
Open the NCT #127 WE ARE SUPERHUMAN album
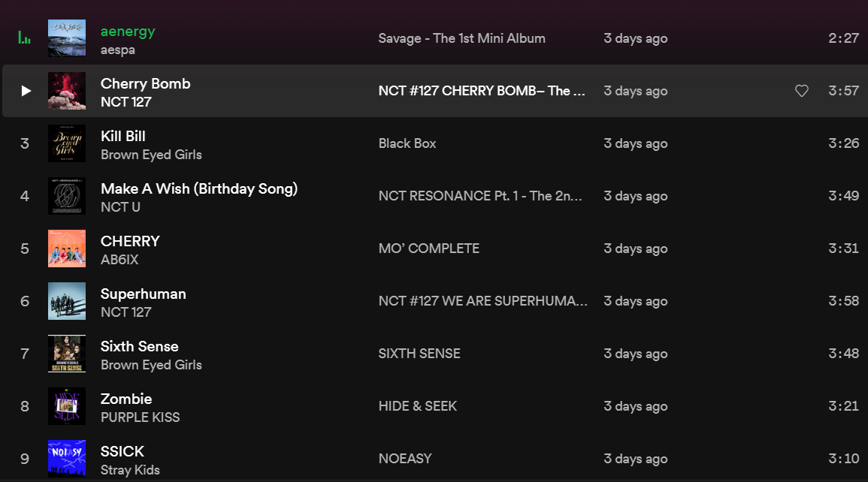(482, 301)
